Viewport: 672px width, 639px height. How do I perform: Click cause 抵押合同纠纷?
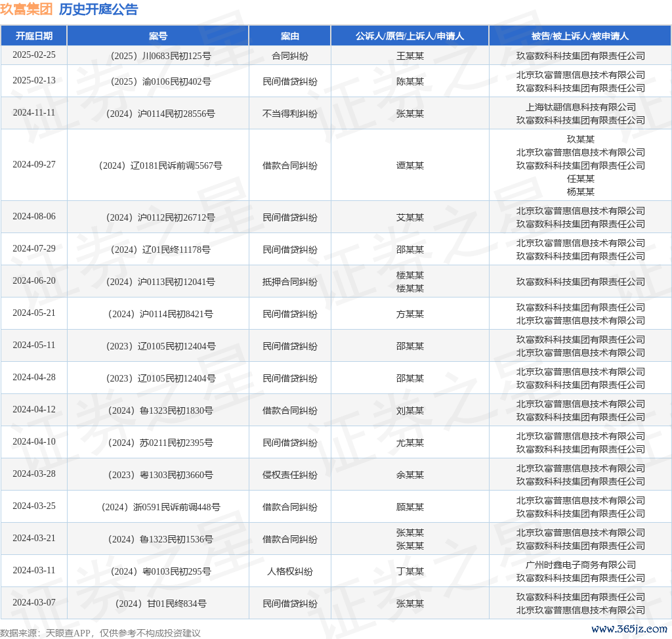tap(289, 282)
